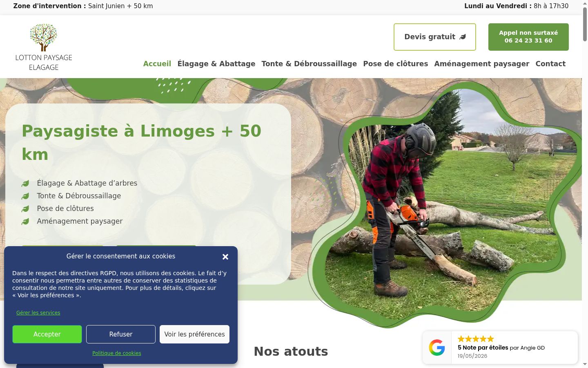
Task: Open the Accueil menu item
Action: coord(157,64)
